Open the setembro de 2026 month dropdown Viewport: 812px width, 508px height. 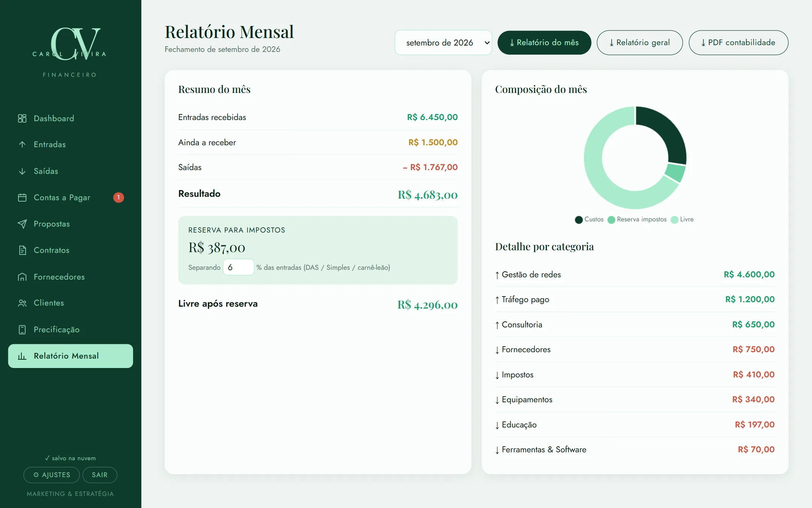(x=443, y=43)
